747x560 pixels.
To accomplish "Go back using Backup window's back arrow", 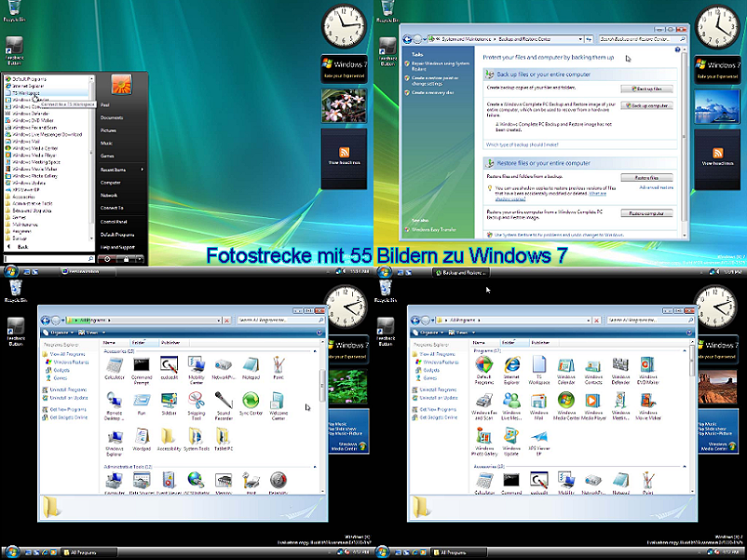I will click(x=407, y=39).
